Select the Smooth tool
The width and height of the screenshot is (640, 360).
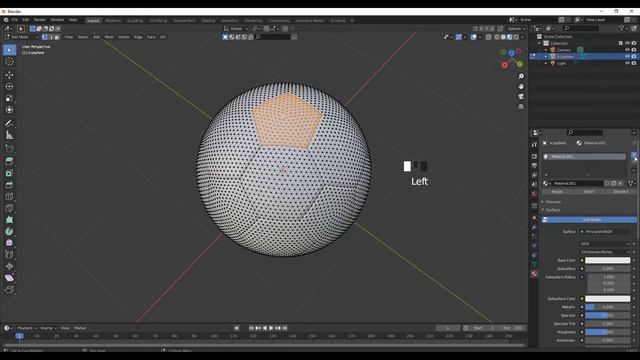[9, 243]
